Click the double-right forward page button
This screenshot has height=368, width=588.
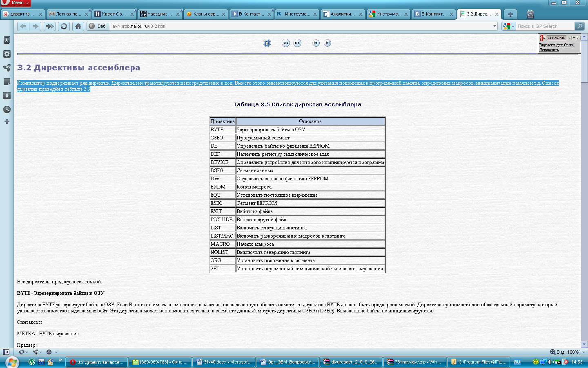[x=297, y=43]
